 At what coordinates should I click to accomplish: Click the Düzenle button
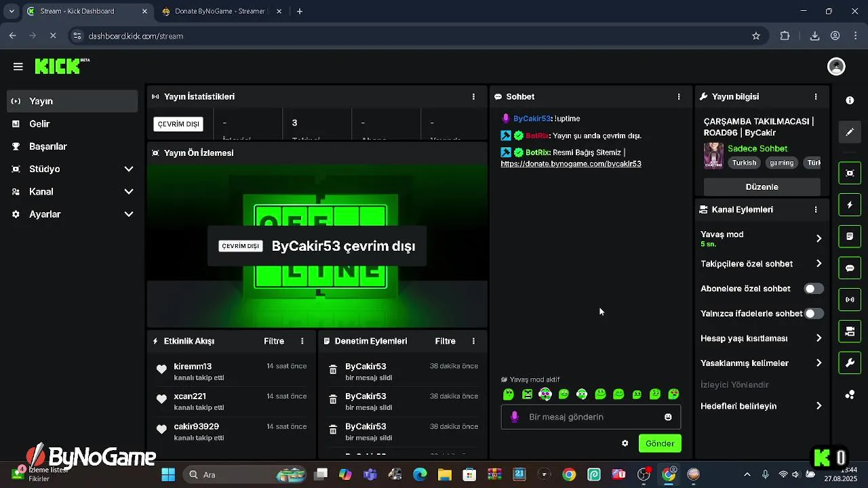point(762,186)
